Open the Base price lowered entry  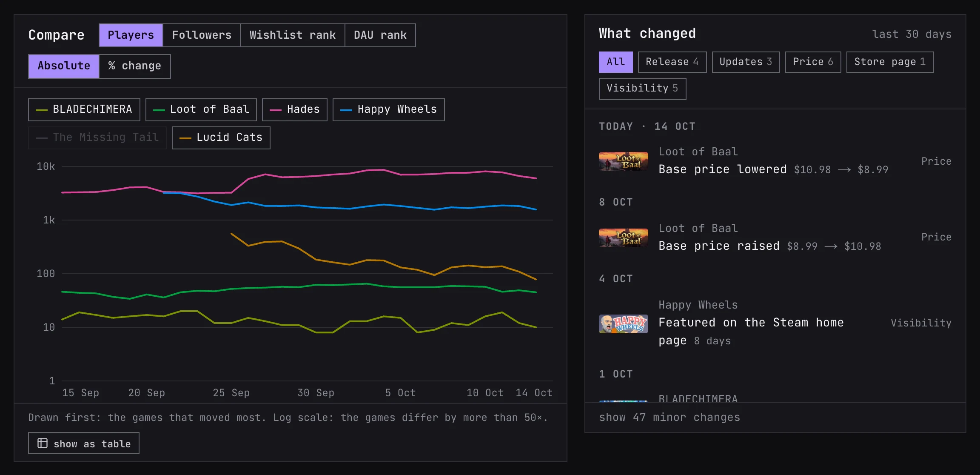(775, 161)
